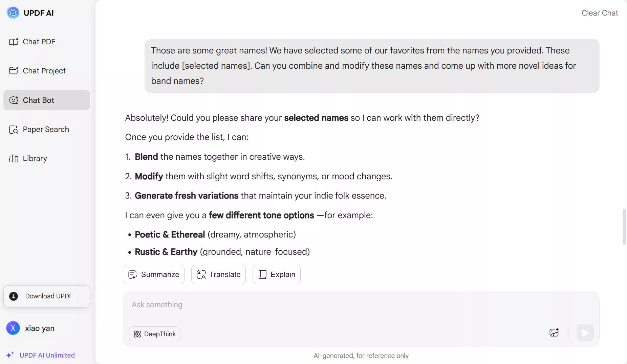Image resolution: width=627 pixels, height=364 pixels.
Task: Click the image upload icon
Action: pos(554,333)
